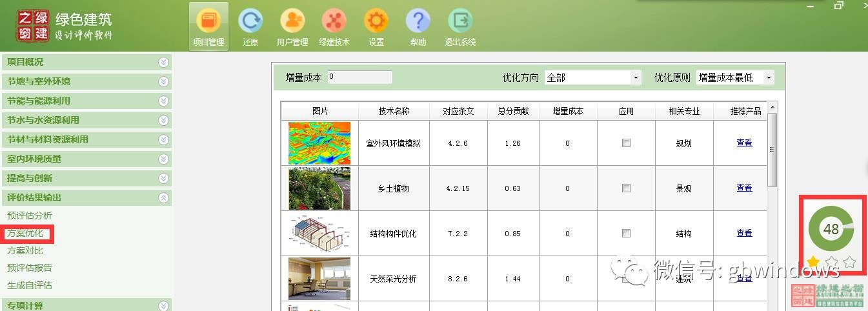The height and width of the screenshot is (311, 868).
Task: Click the 结构 discipline cell
Action: (684, 234)
